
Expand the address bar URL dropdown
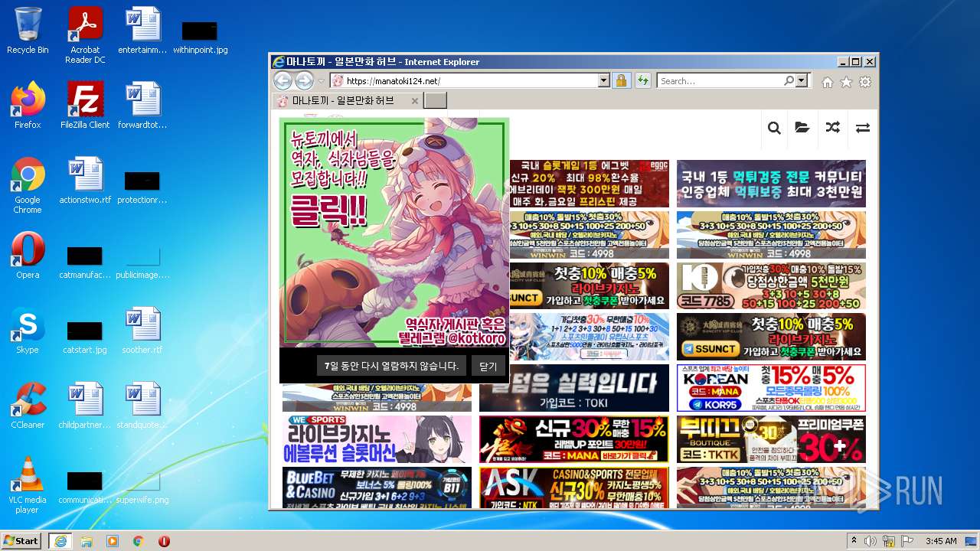pyautogui.click(x=603, y=80)
